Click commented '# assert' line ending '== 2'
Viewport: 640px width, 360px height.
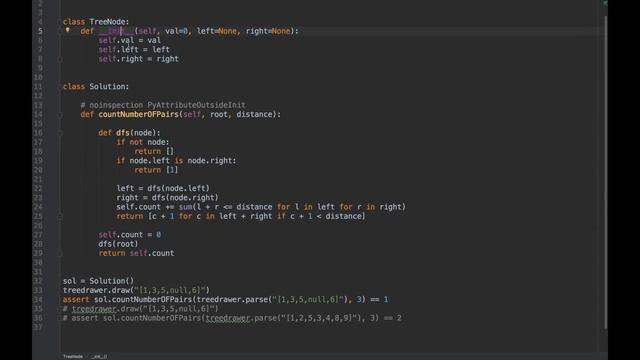click(232, 318)
